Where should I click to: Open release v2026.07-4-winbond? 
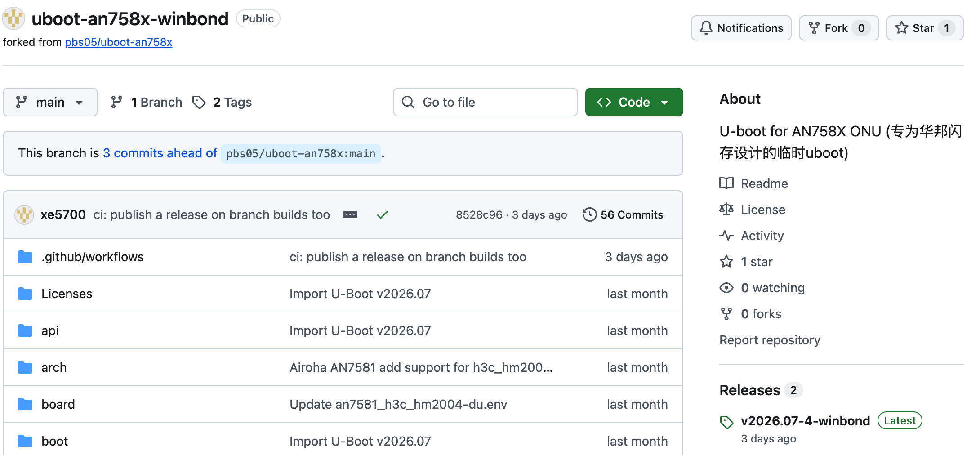[x=805, y=420]
